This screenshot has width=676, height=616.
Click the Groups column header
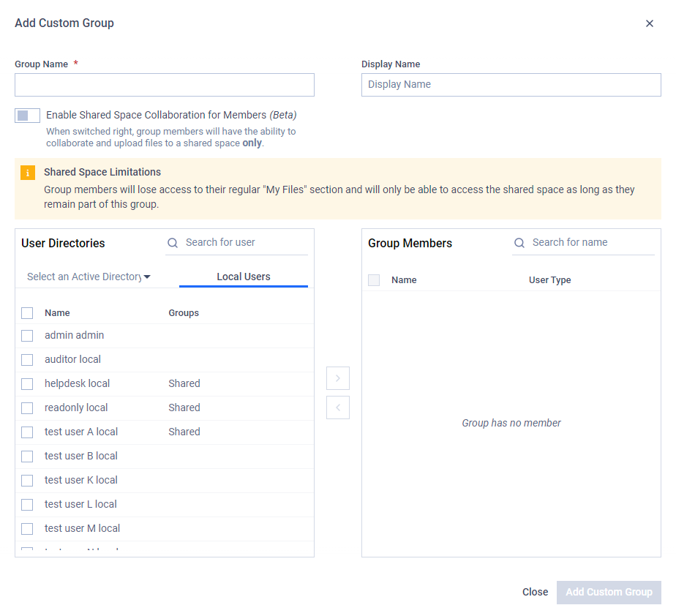184,313
